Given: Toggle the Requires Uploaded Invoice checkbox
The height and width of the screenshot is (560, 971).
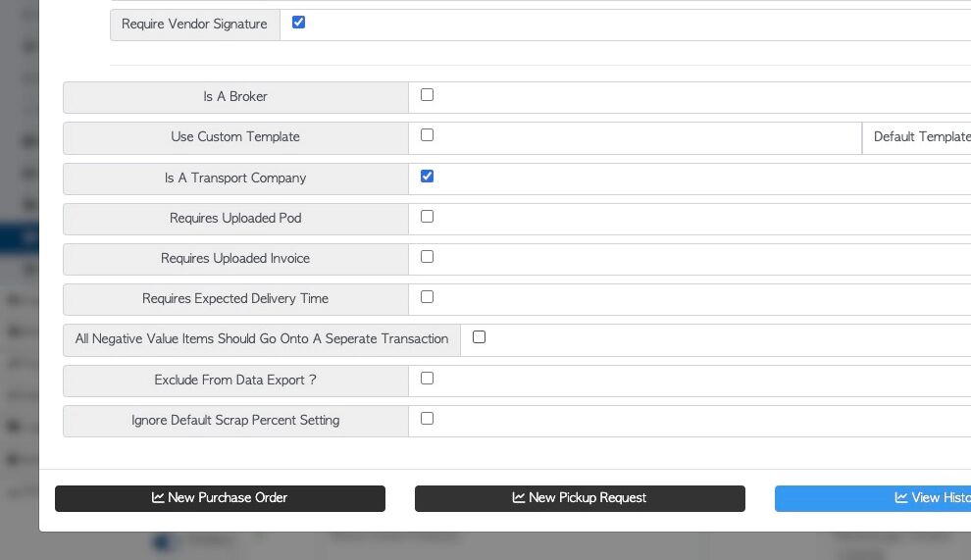Looking at the screenshot, I should (427, 257).
